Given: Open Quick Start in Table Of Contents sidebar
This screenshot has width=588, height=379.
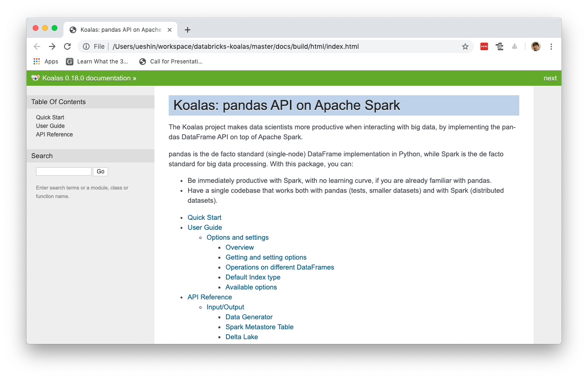Looking at the screenshot, I should (x=50, y=117).
